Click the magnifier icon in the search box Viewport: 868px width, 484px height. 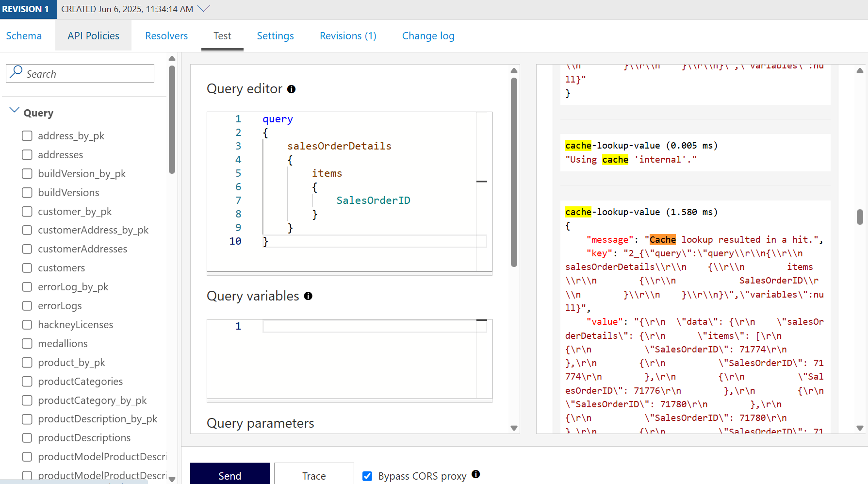click(16, 72)
